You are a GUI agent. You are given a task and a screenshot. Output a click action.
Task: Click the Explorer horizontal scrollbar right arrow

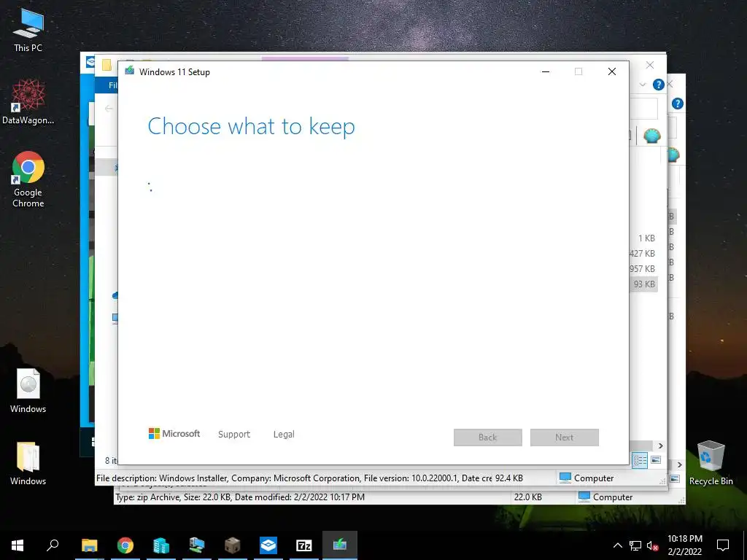pos(660,446)
